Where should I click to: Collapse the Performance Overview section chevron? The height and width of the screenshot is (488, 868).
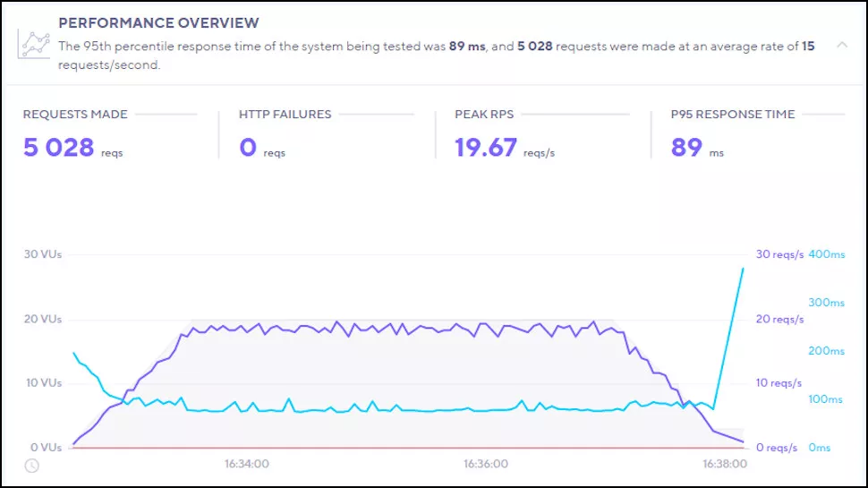click(842, 45)
